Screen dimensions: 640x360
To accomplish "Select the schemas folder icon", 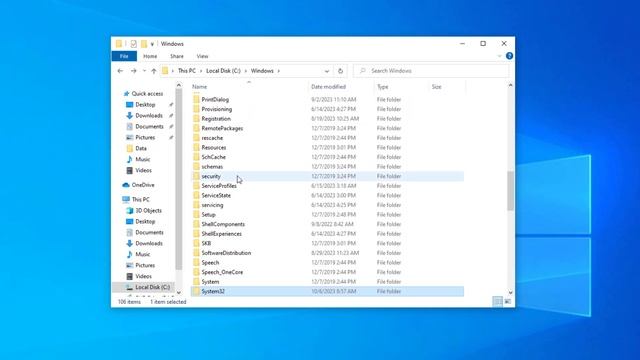I will [x=196, y=167].
